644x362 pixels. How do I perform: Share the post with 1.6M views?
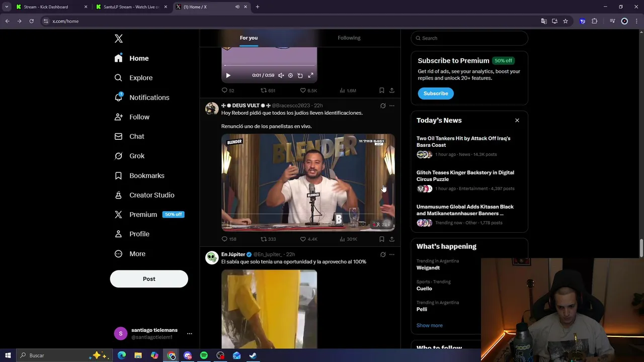pos(392,90)
